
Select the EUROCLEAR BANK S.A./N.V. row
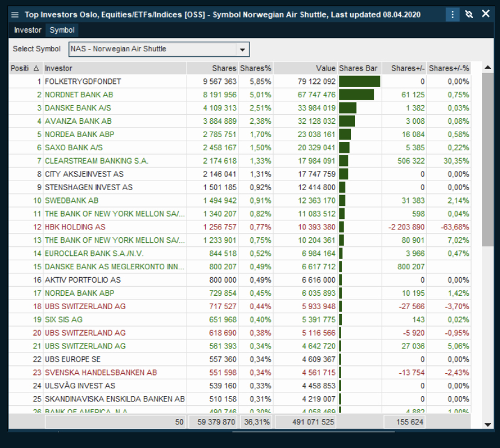point(240,254)
